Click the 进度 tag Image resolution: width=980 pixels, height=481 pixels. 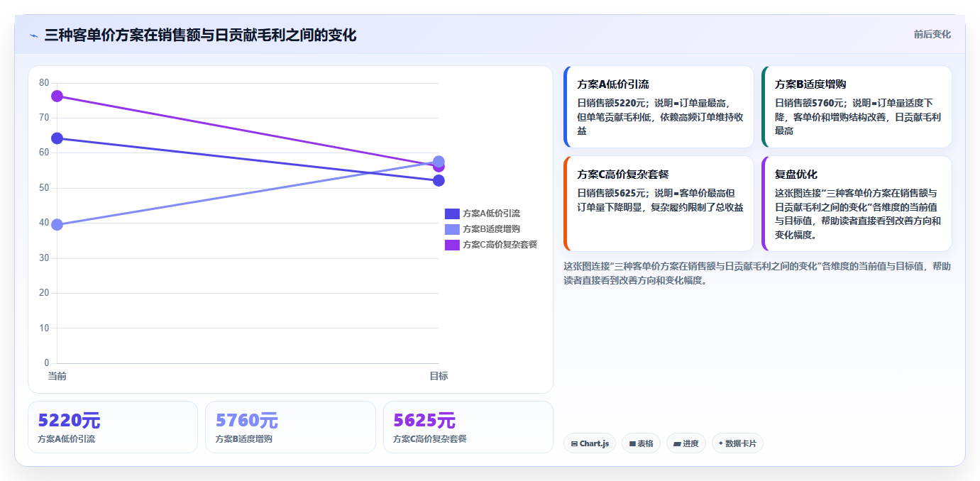click(686, 443)
